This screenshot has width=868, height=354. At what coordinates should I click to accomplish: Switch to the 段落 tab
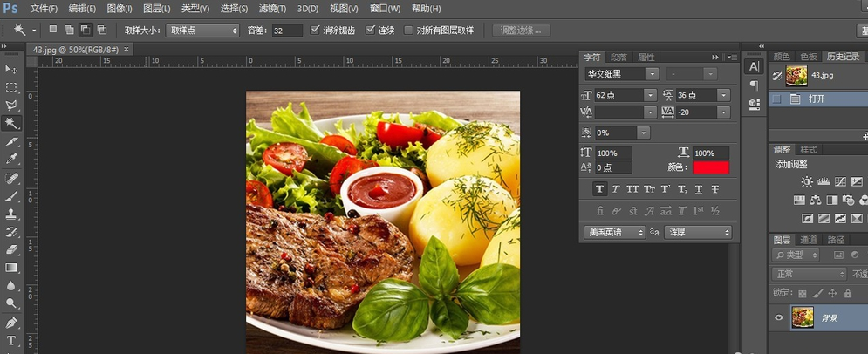pos(618,57)
